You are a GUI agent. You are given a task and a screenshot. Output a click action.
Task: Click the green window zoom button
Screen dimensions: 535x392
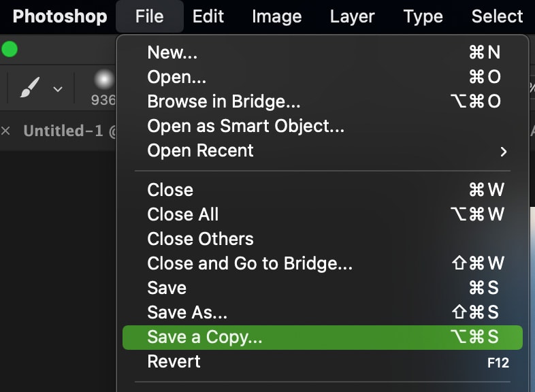[x=10, y=49]
